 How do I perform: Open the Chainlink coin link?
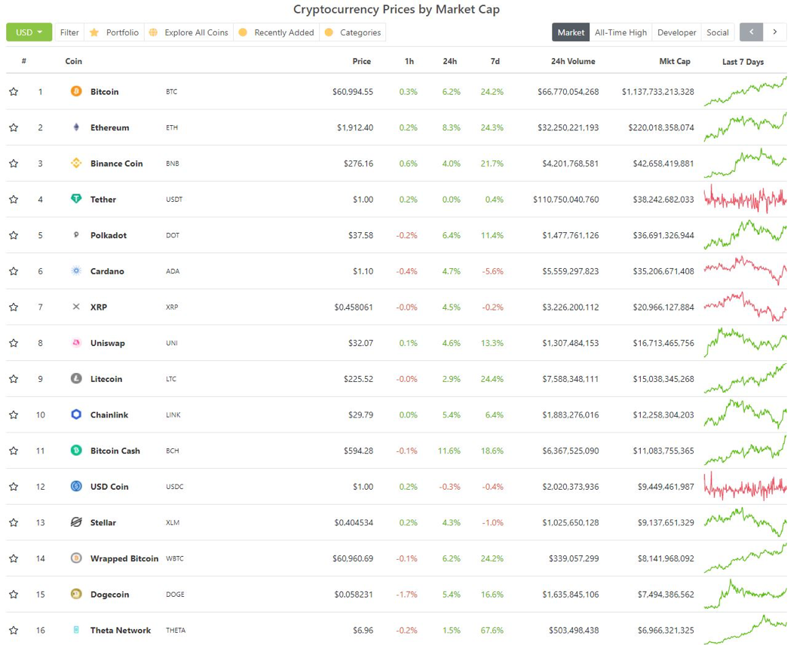click(109, 414)
